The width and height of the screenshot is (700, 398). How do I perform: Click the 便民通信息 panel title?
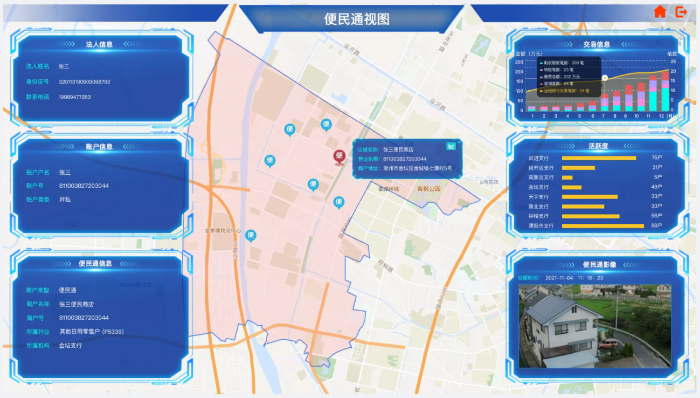[95, 263]
